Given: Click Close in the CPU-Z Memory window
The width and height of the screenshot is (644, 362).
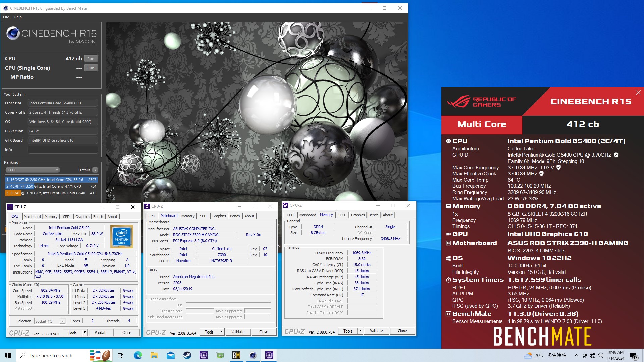Looking at the screenshot, I should [402, 331].
